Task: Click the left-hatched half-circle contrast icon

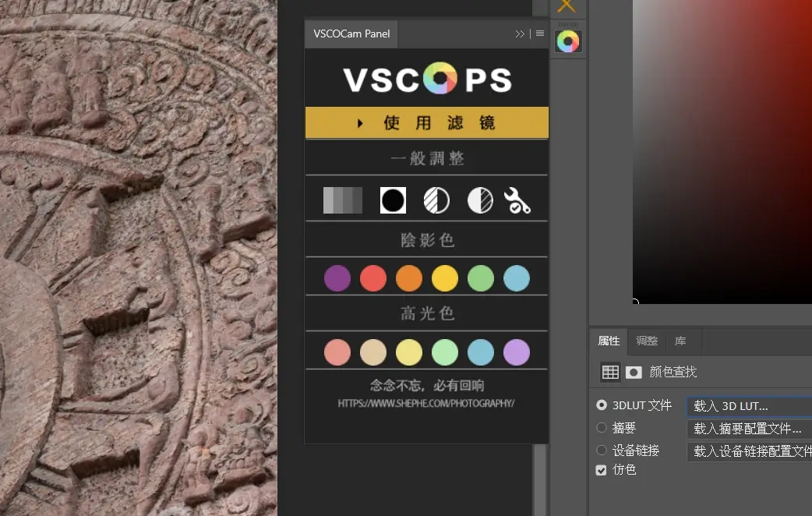Action: pyautogui.click(x=436, y=200)
